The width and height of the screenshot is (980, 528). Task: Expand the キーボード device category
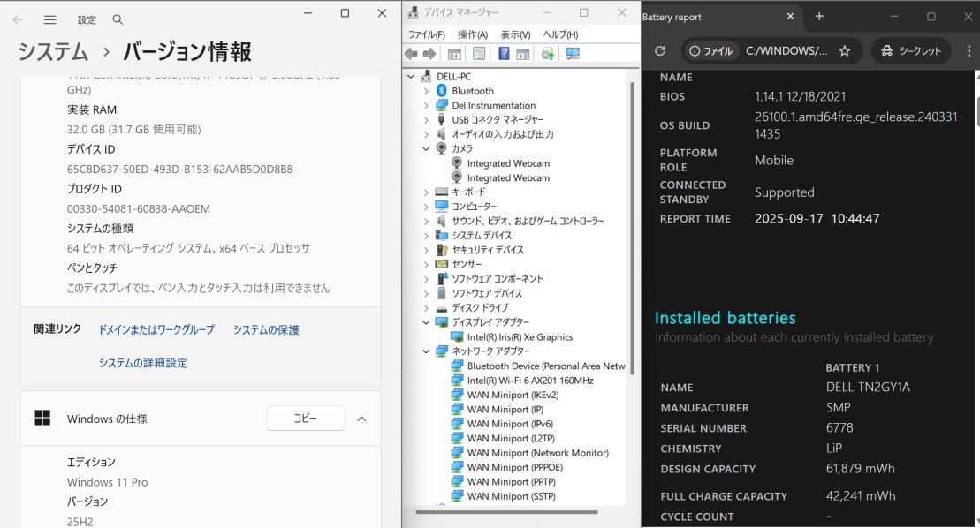(x=426, y=192)
